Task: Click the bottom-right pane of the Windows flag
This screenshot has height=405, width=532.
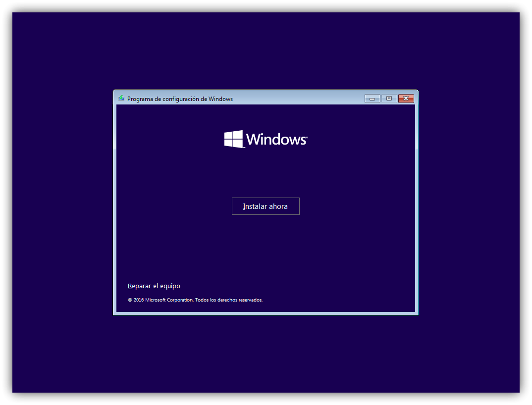Action: pyautogui.click(x=237, y=144)
